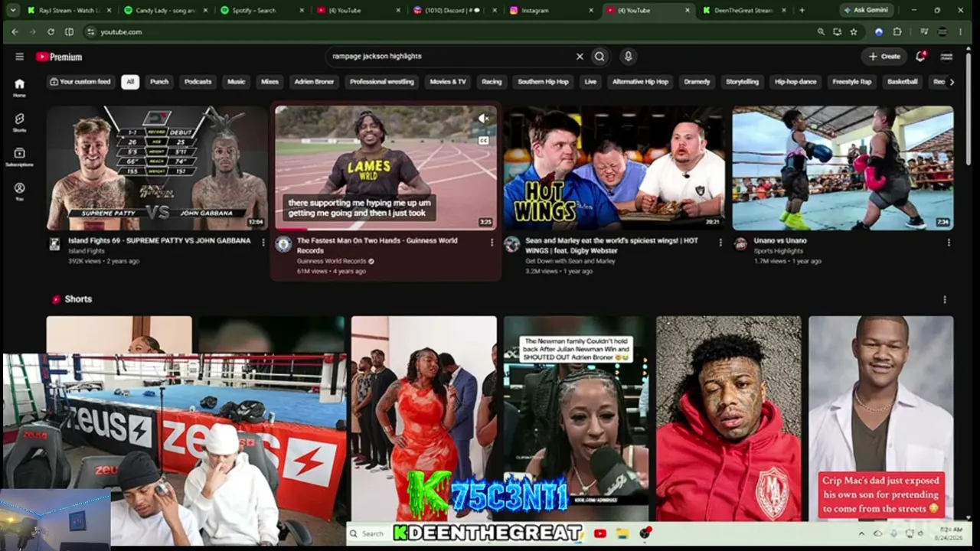
Task: Open the YouTube app in the taskbar
Action: click(599, 533)
